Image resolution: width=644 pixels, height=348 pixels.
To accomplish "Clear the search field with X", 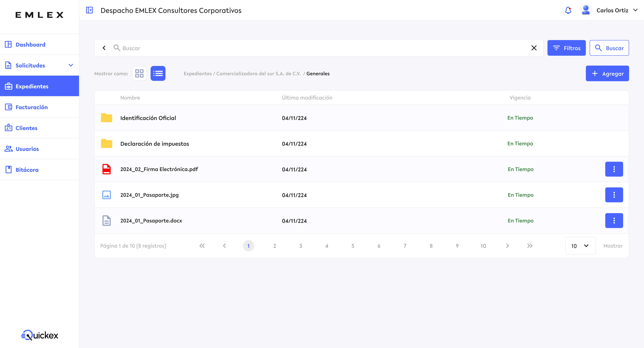I will pyautogui.click(x=534, y=48).
